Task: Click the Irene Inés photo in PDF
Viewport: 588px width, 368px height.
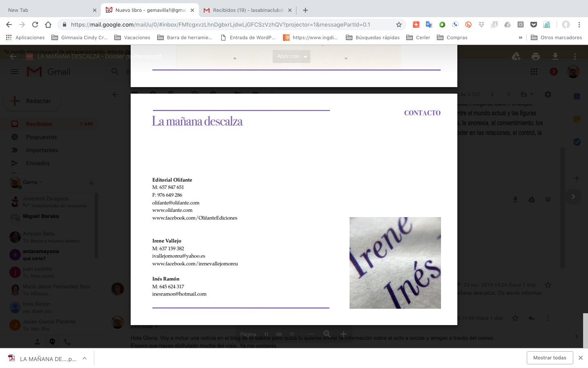Action: point(395,263)
